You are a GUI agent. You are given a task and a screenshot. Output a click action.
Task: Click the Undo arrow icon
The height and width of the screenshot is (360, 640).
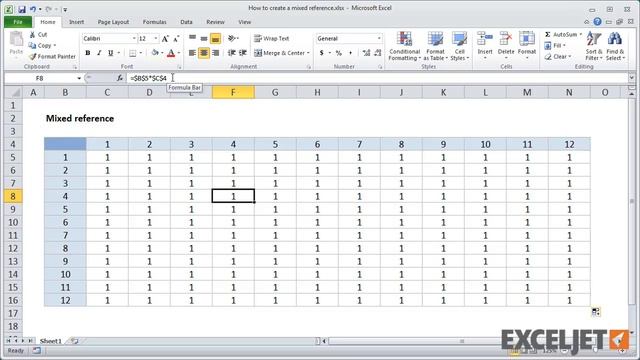(33, 9)
